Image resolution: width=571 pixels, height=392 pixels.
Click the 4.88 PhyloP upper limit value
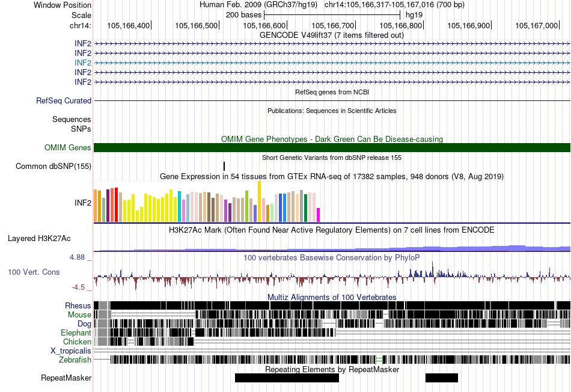click(77, 257)
